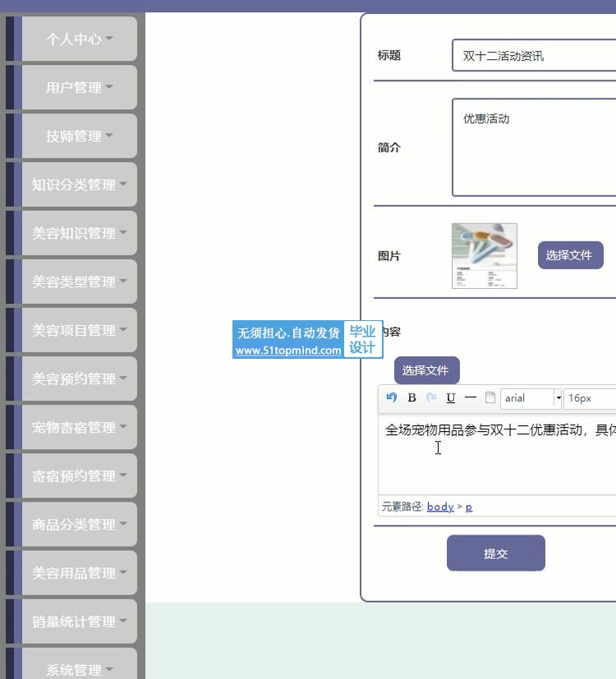
Task: Click the 简介 text area
Action: [x=534, y=147]
